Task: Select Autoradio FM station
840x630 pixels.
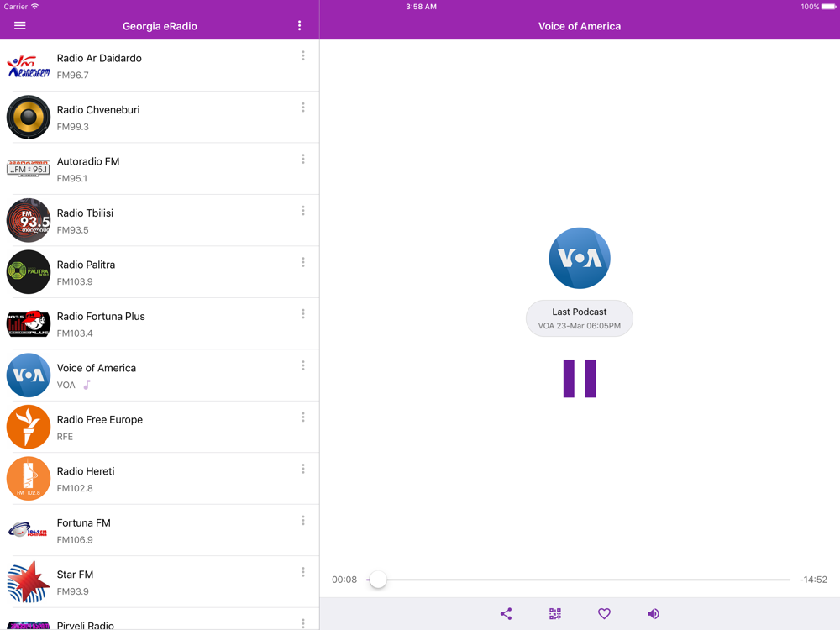Action: [x=160, y=169]
